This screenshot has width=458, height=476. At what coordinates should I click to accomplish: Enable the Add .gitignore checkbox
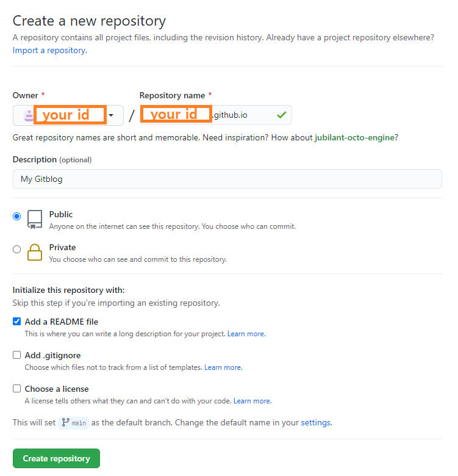click(x=16, y=355)
